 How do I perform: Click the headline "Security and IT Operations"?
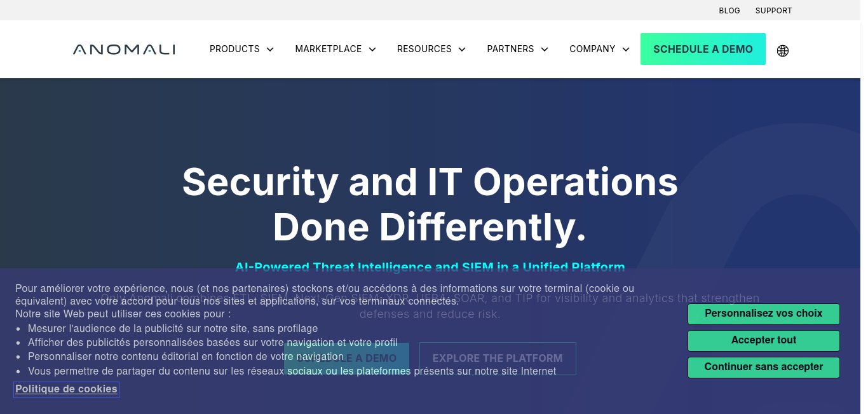[430, 181]
